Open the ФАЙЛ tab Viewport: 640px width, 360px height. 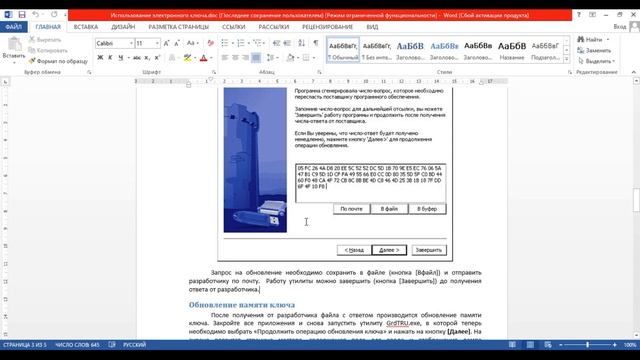14,27
